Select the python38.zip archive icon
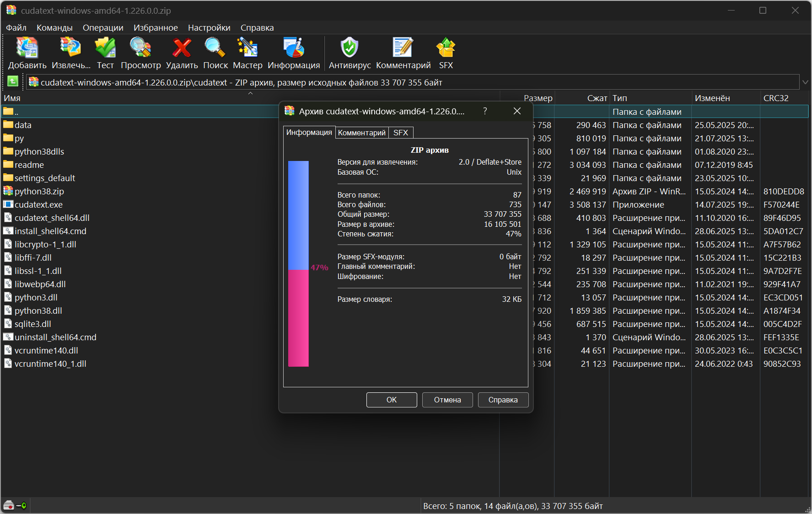Image resolution: width=812 pixels, height=514 pixels. point(8,191)
